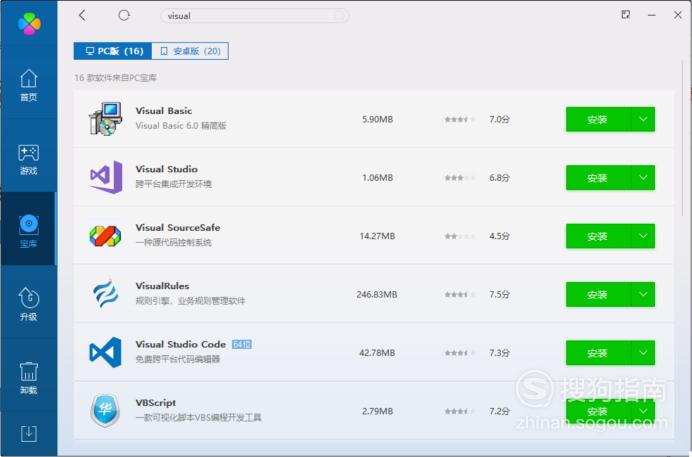Install Visual Basic

click(x=598, y=120)
